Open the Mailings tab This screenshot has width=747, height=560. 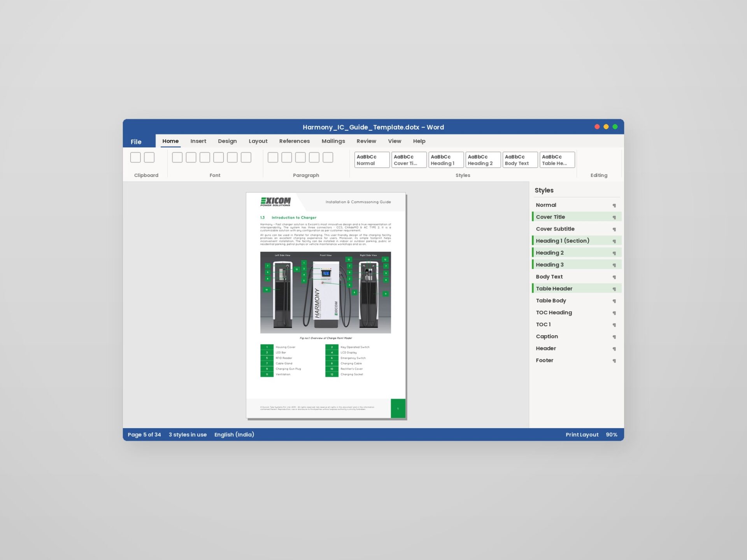click(333, 141)
